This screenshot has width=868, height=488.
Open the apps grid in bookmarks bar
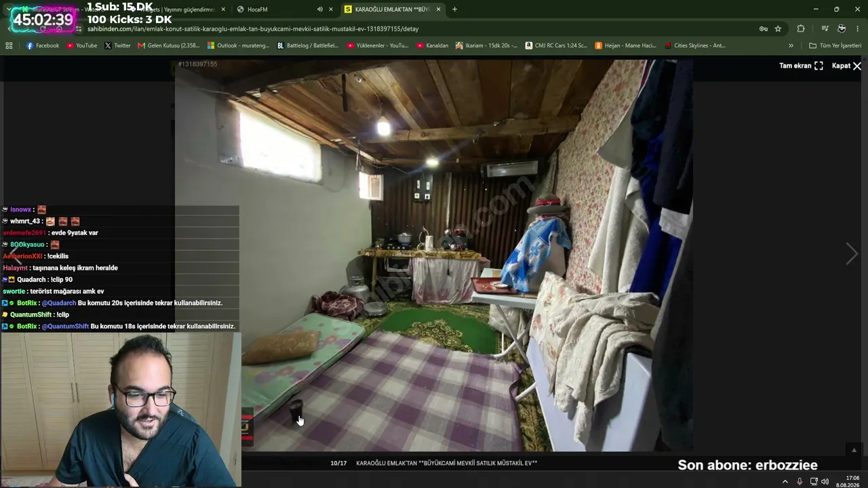[9, 46]
